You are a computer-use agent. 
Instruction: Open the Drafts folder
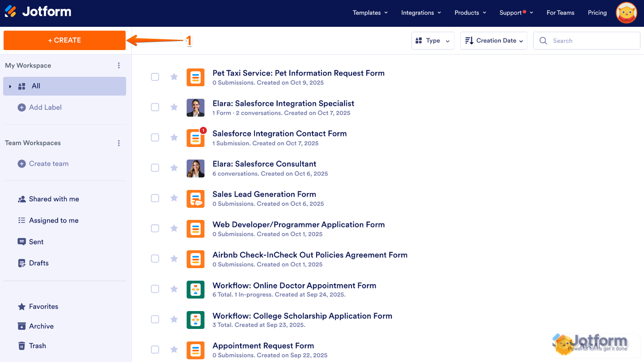pyautogui.click(x=33, y=263)
